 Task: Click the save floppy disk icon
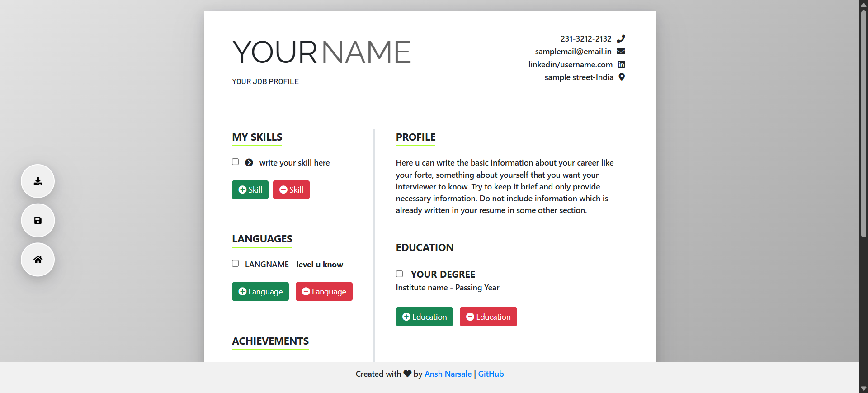(38, 221)
